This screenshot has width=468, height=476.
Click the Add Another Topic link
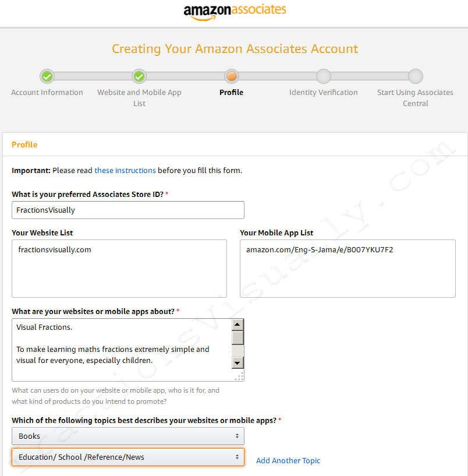click(x=288, y=461)
